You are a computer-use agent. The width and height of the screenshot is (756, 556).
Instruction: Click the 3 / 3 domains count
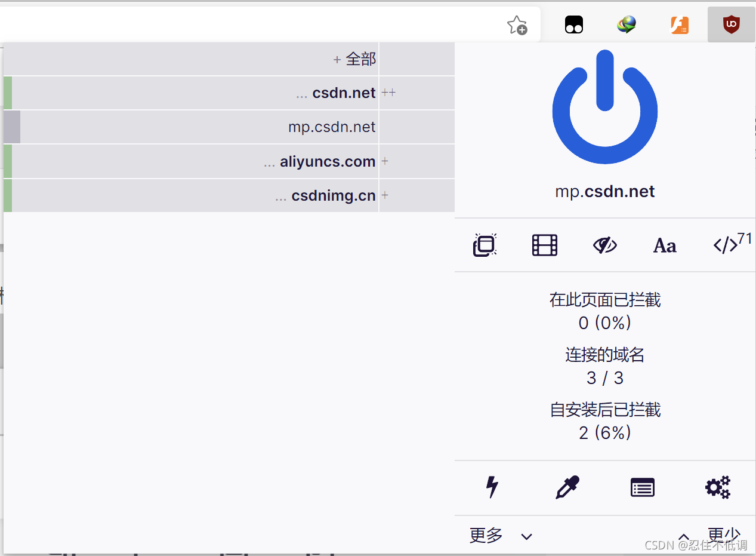pyautogui.click(x=605, y=378)
